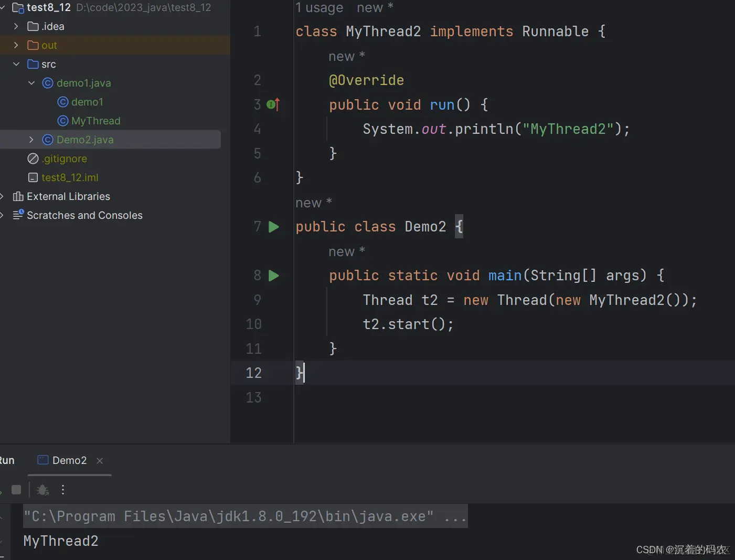The height and width of the screenshot is (560, 735).
Task: Select the out folder
Action: (49, 45)
